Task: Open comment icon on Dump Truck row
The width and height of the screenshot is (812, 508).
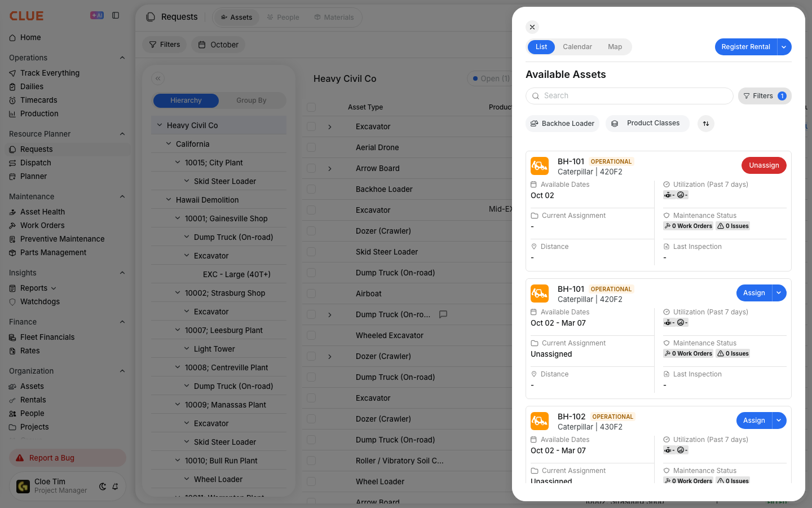Action: [443, 314]
